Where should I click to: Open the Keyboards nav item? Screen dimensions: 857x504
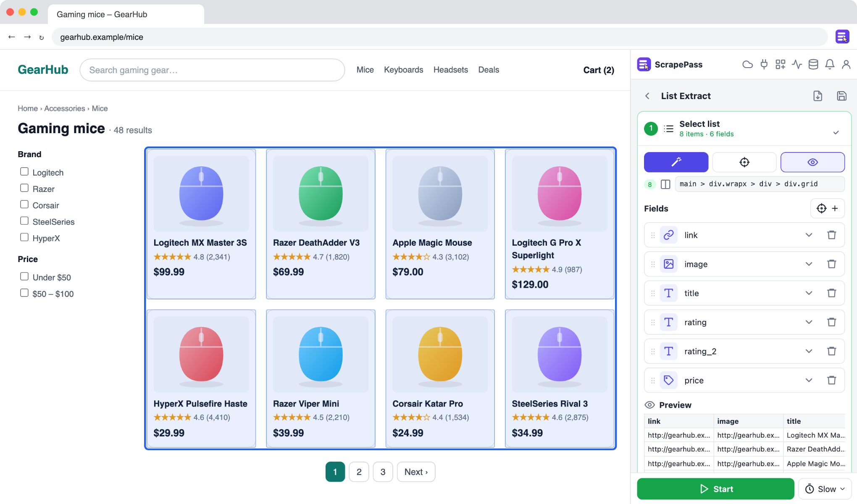point(403,70)
